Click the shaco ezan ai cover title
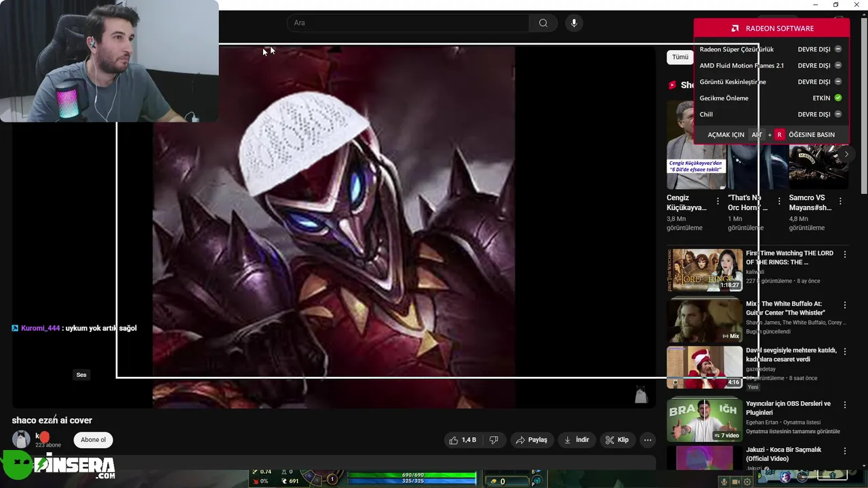Screen dimensions: 868x488 [52, 420]
